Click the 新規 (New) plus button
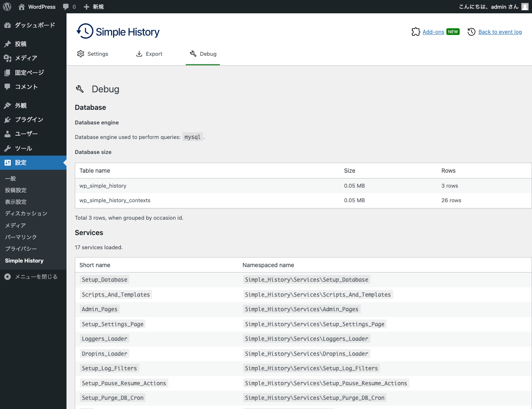Viewport: 532px width, 409px height. point(94,7)
